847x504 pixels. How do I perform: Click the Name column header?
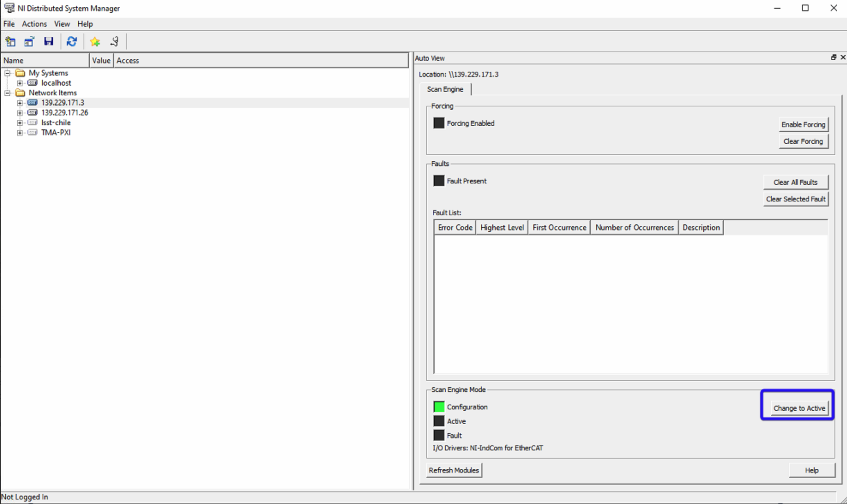tap(45, 60)
